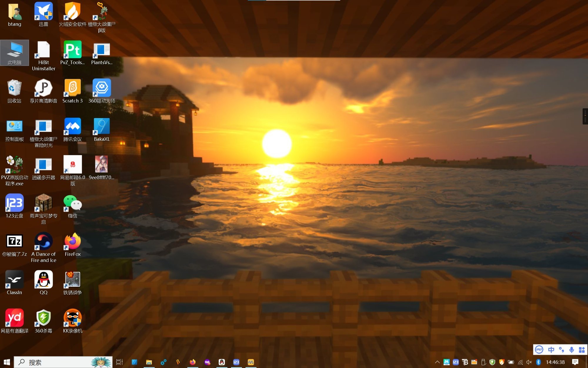588x368 pixels.
Task: Select the 铁锈战争 desktop shortcut
Action: 73,283
